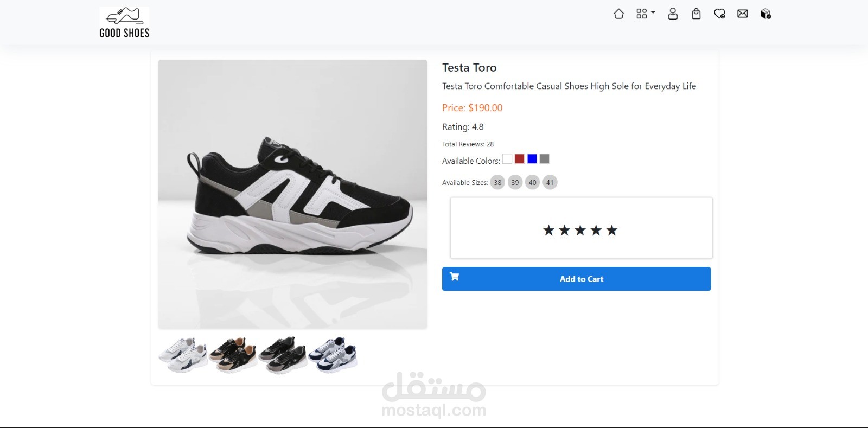
Task: Open the mail envelope icon
Action: [x=743, y=14]
